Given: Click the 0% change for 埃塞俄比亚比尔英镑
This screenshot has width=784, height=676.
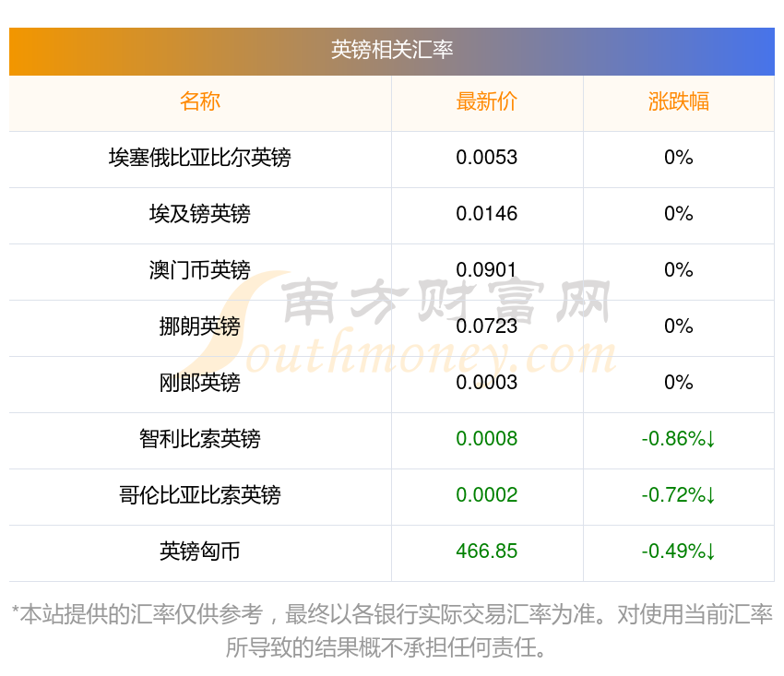Looking at the screenshot, I should [679, 158].
